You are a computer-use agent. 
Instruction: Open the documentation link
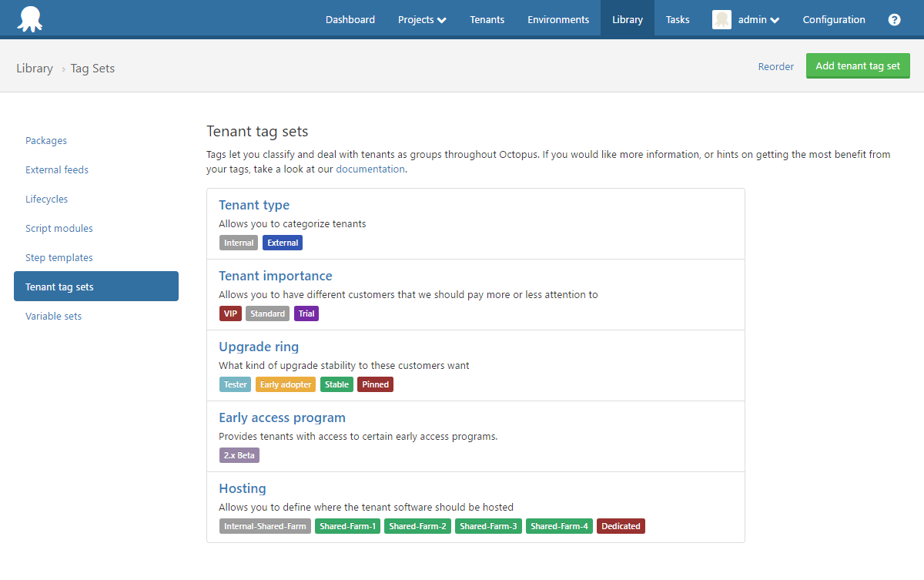(370, 169)
